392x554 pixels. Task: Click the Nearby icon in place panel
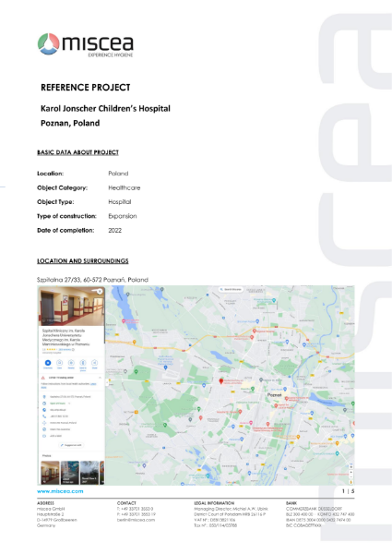(x=71, y=363)
